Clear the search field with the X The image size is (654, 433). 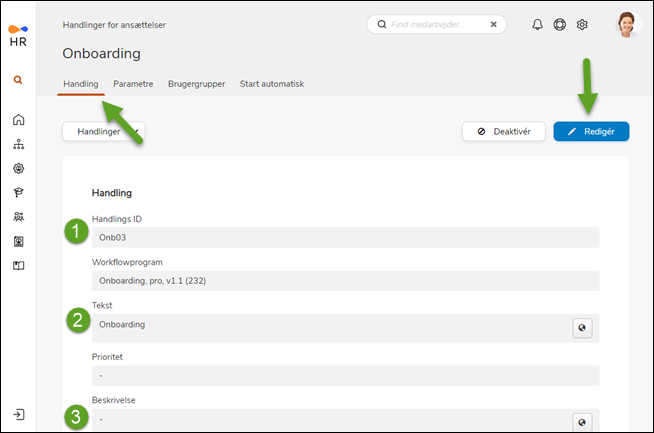[493, 24]
